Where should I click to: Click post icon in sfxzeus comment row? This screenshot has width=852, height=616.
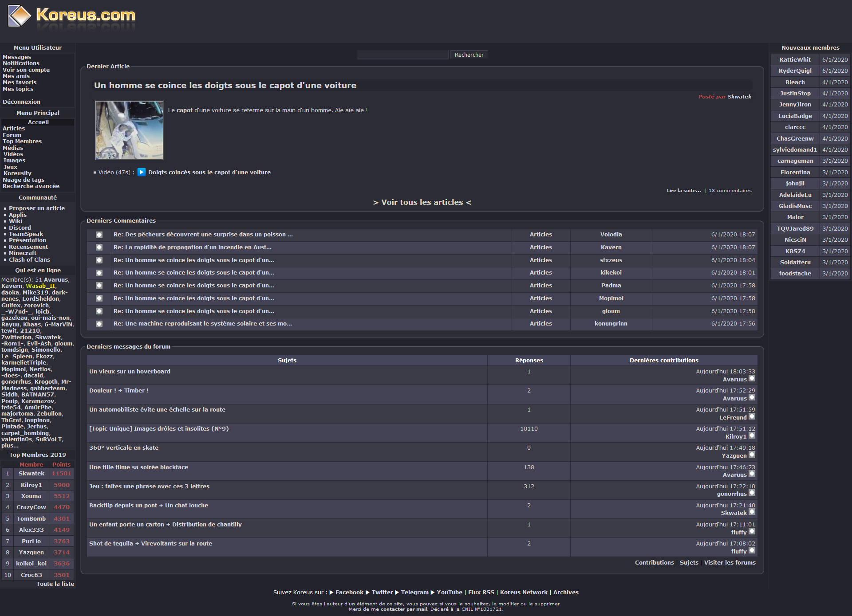(99, 260)
